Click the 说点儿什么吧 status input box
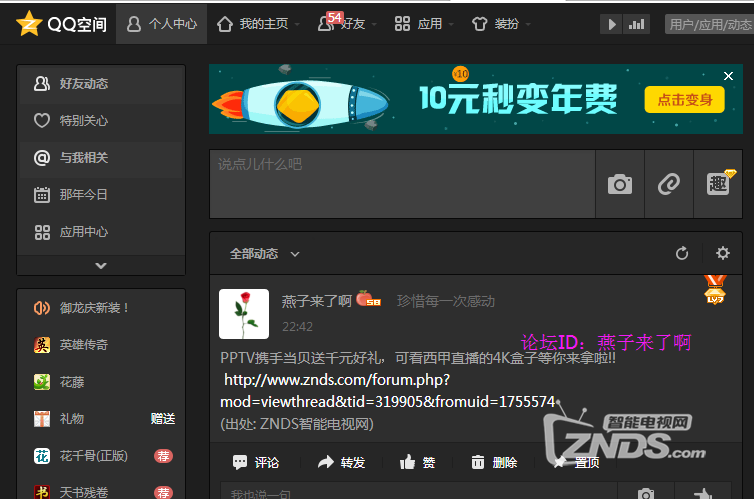 click(400, 183)
